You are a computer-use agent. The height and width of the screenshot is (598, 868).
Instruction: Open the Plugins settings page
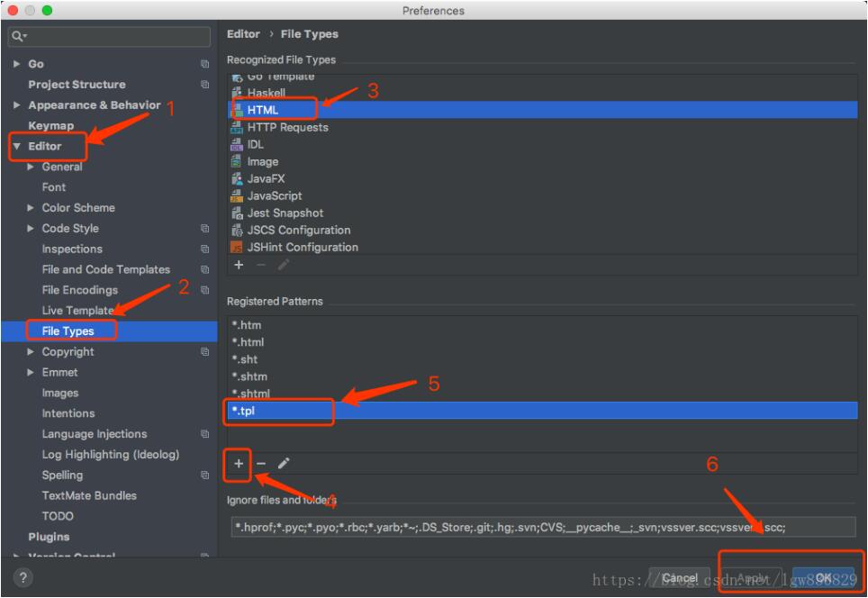point(49,537)
